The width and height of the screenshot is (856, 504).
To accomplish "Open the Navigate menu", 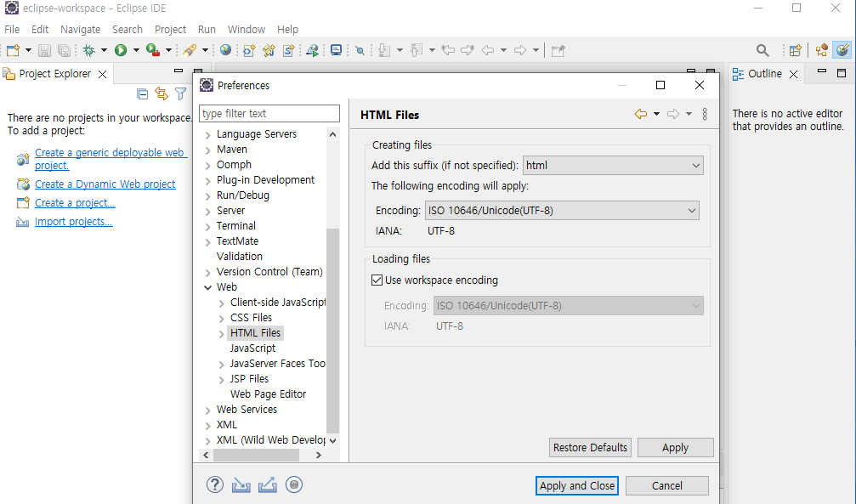I will pyautogui.click(x=80, y=30).
